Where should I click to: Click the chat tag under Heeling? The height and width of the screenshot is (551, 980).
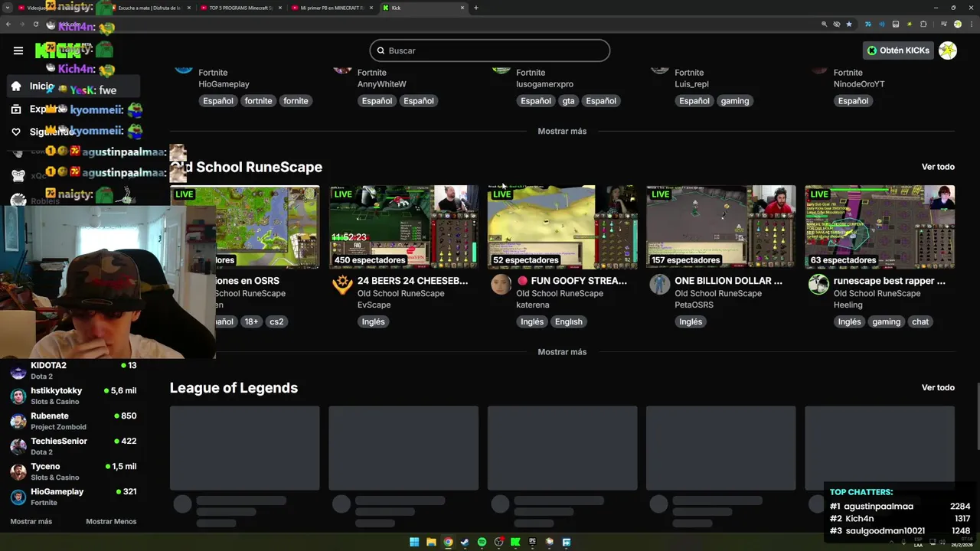click(x=920, y=321)
